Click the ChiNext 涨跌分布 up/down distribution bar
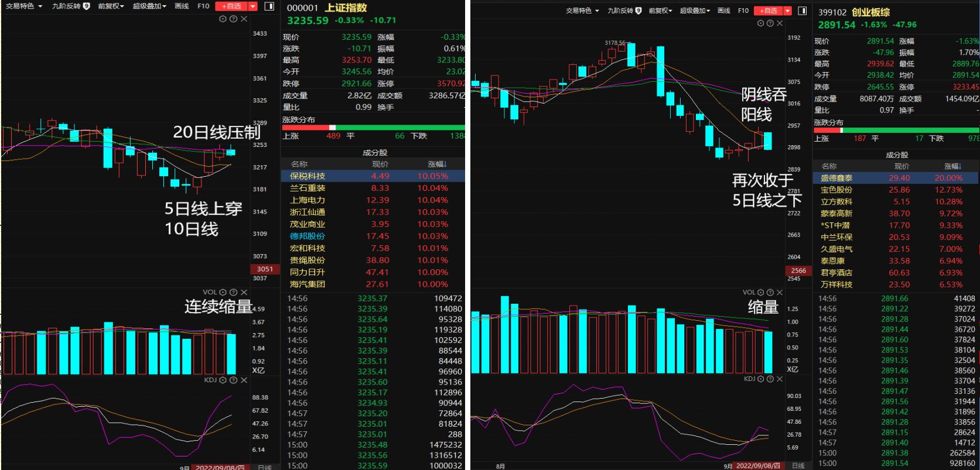The image size is (980, 470). [896, 130]
